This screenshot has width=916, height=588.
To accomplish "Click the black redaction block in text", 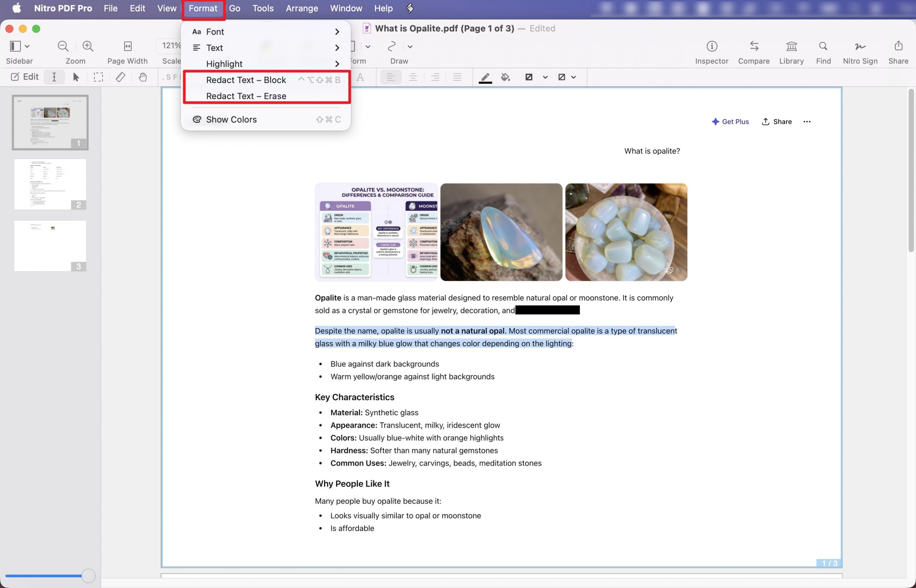I will pos(547,310).
